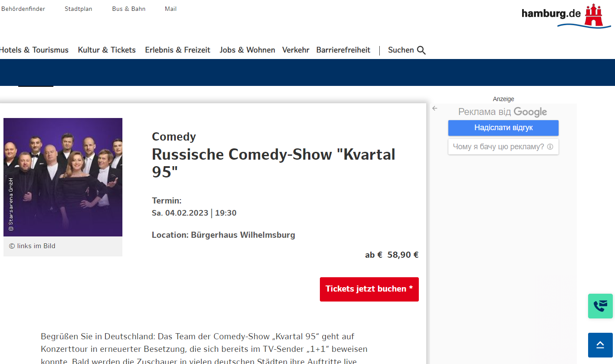Open the Hotels & Tourismus menu
The width and height of the screenshot is (615, 364).
34,50
